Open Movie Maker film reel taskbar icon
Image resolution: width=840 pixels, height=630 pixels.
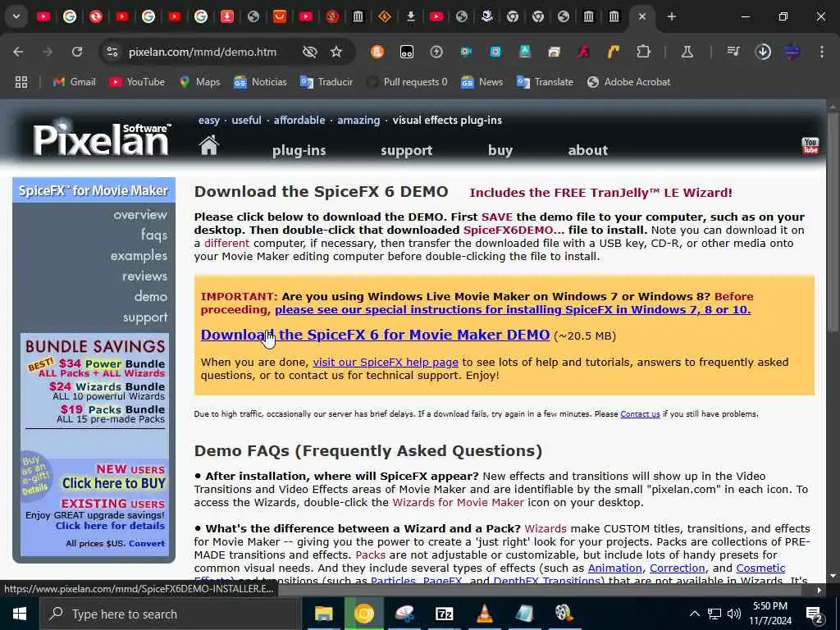tap(564, 613)
